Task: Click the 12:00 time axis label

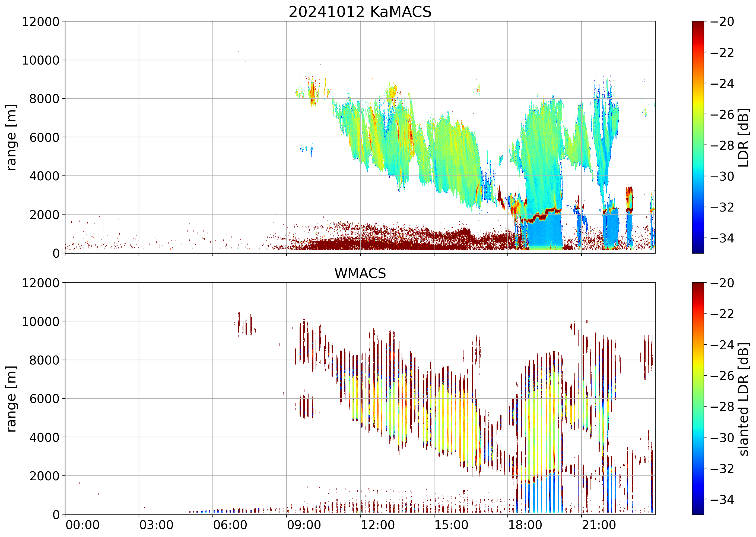Action: pos(377,525)
